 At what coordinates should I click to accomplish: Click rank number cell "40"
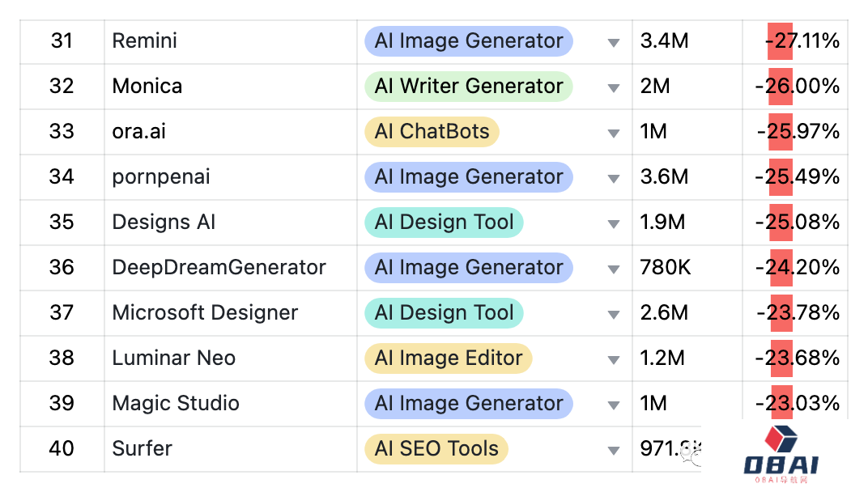click(62, 450)
